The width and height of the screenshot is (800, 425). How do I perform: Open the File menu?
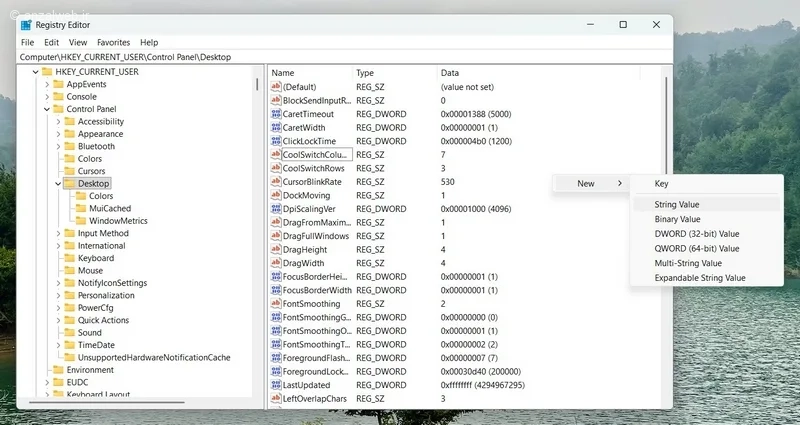[x=28, y=42]
